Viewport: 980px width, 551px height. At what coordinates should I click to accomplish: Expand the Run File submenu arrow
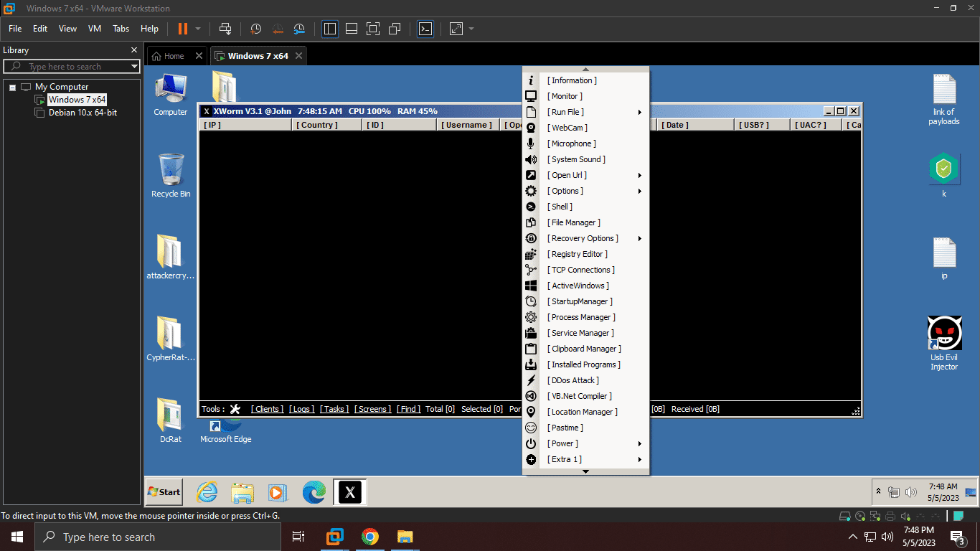pos(639,112)
